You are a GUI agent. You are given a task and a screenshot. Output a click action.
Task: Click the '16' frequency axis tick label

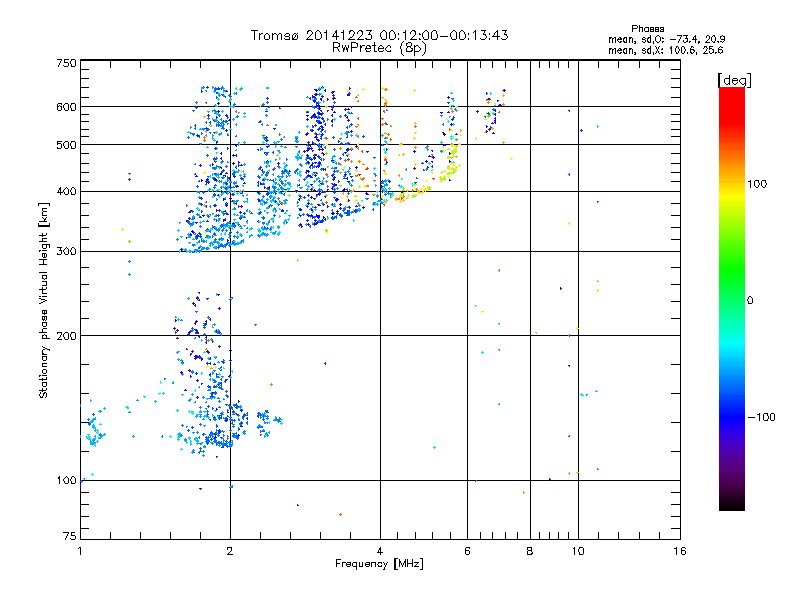[x=680, y=551]
